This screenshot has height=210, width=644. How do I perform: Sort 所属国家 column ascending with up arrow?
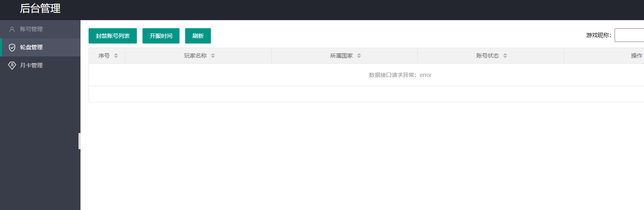pos(359,54)
